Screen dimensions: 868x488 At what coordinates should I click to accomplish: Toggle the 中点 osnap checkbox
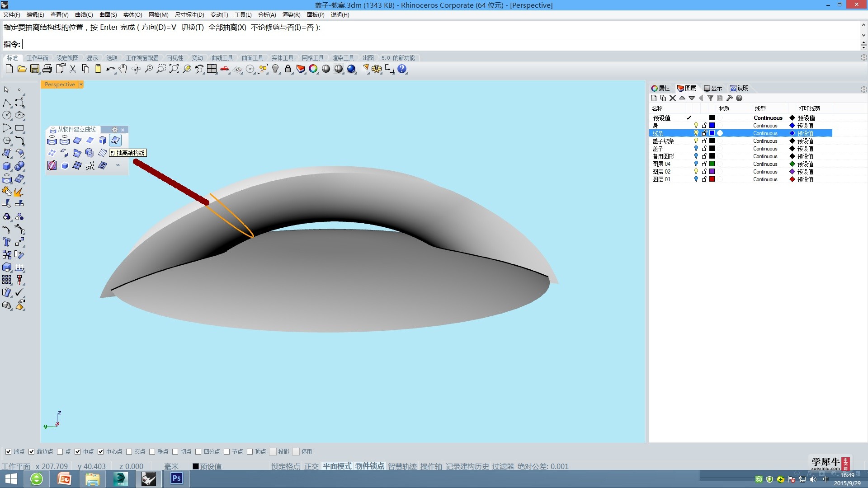[x=78, y=451]
